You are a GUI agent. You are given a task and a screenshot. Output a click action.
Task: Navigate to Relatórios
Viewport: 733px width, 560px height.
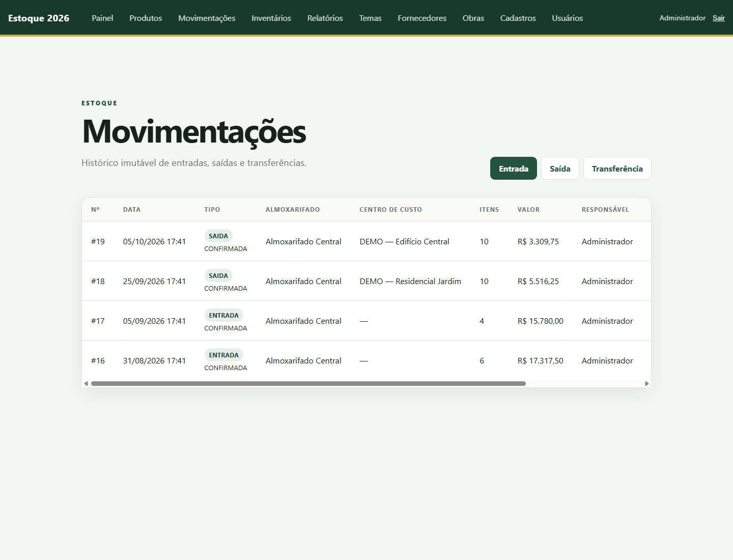point(325,18)
